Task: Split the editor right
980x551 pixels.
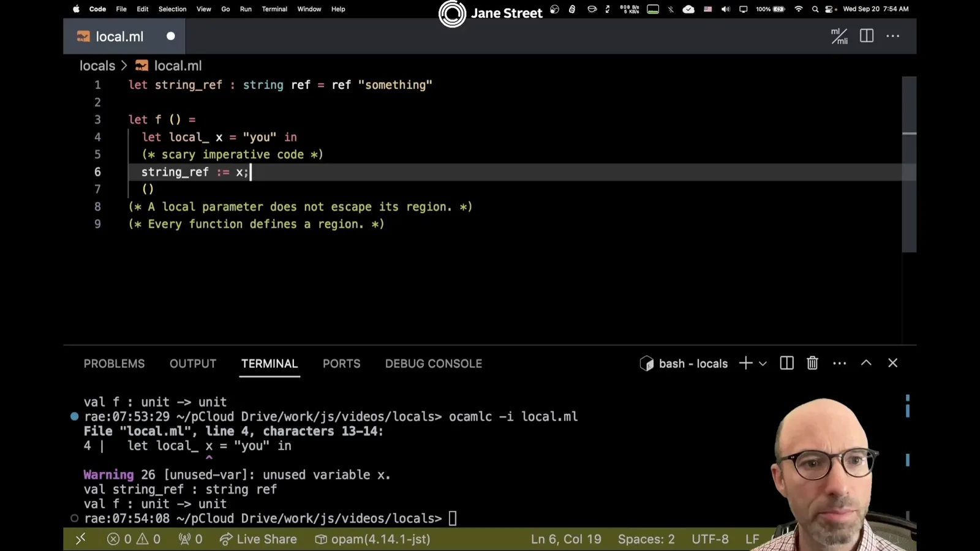Action: (866, 36)
